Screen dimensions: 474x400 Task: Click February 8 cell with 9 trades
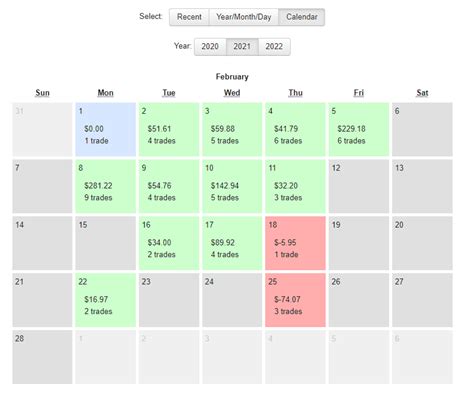tap(106, 186)
